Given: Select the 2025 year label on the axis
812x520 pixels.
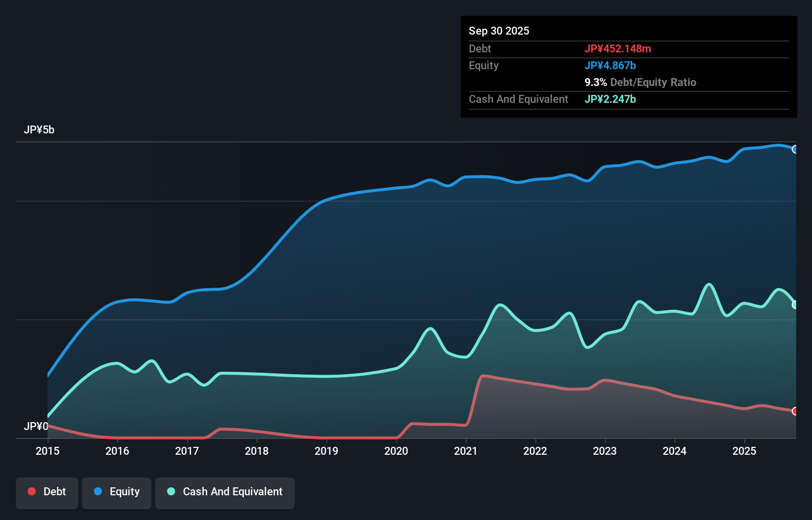Looking at the screenshot, I should click(745, 451).
